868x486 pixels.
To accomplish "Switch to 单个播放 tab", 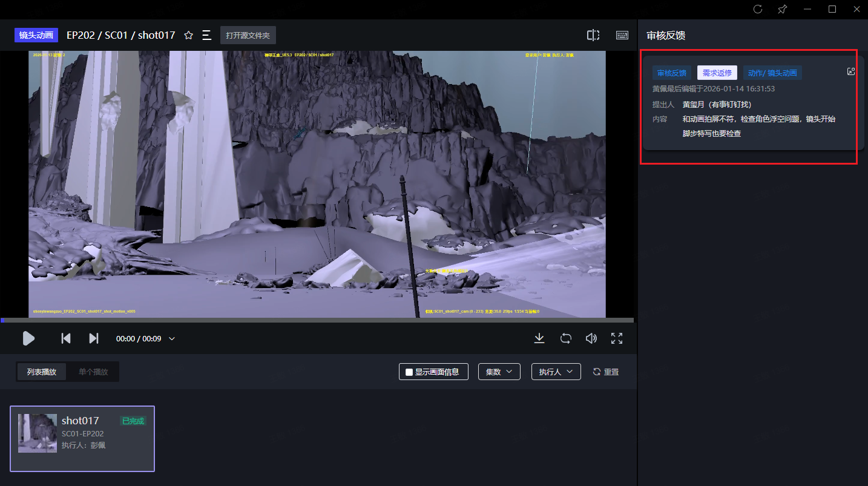I will click(93, 372).
